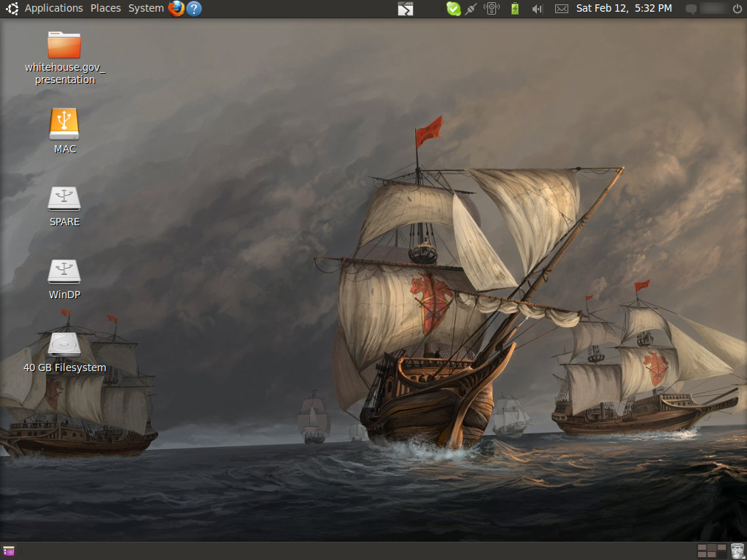
Task: Open the 40 GB Filesystem drive
Action: pos(64,345)
